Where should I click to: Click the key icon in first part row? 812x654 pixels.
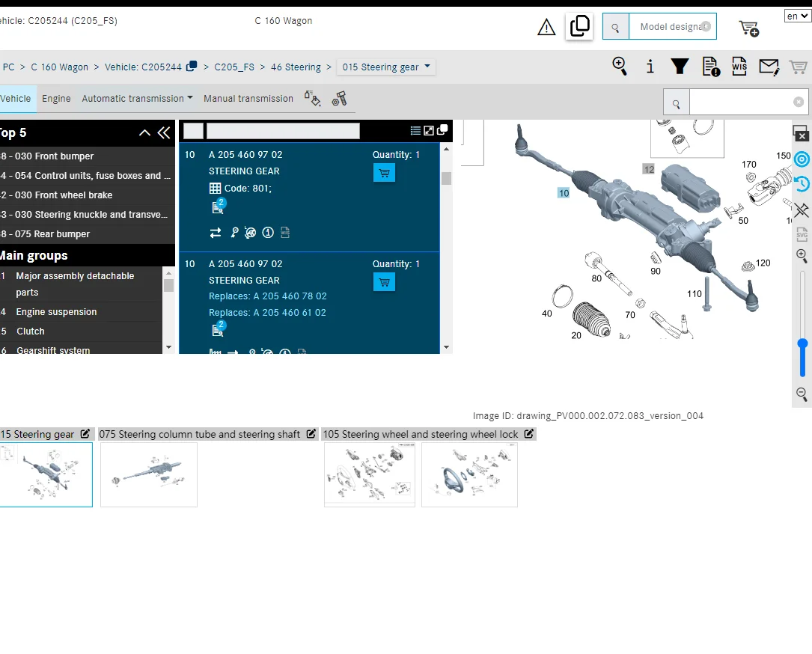[234, 233]
